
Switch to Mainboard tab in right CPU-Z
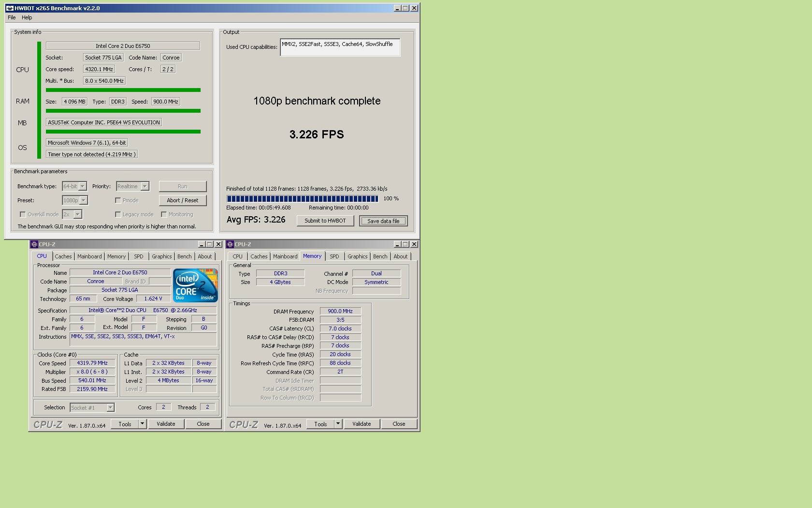click(x=285, y=256)
